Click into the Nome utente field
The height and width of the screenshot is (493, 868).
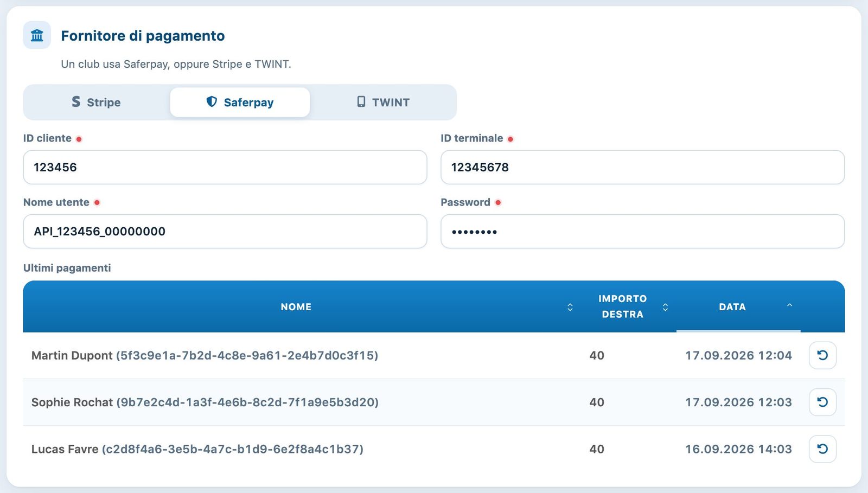point(225,232)
